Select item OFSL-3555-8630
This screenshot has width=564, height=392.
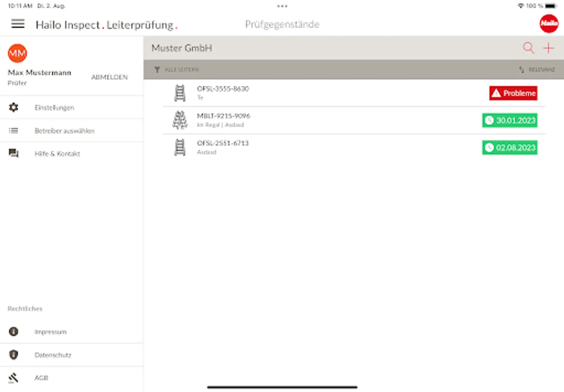point(354,93)
